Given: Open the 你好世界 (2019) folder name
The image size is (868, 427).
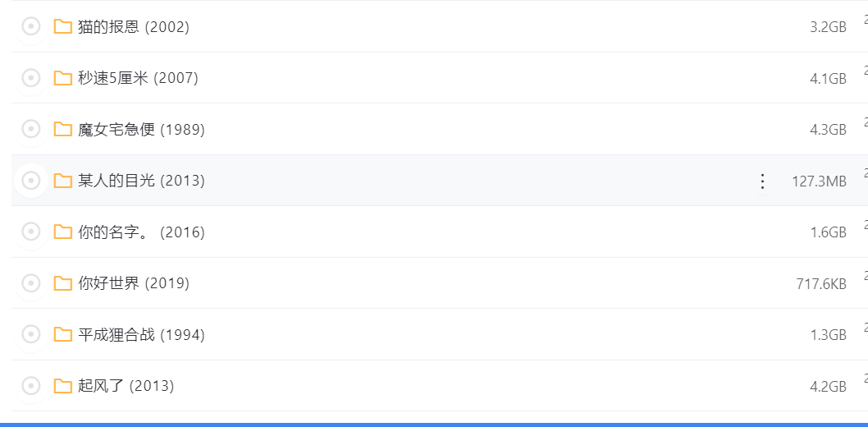Looking at the screenshot, I should [134, 283].
